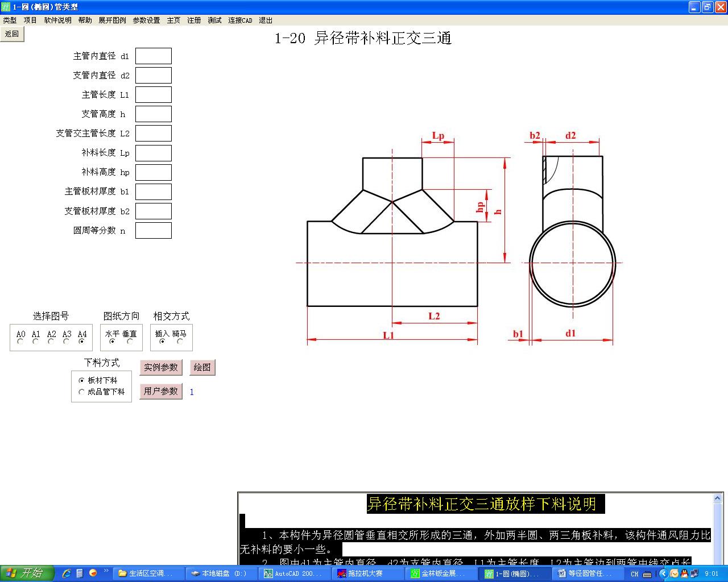The image size is (728, 582).
Task: Focus the 圆周等分数 n input field
Action: point(154,230)
